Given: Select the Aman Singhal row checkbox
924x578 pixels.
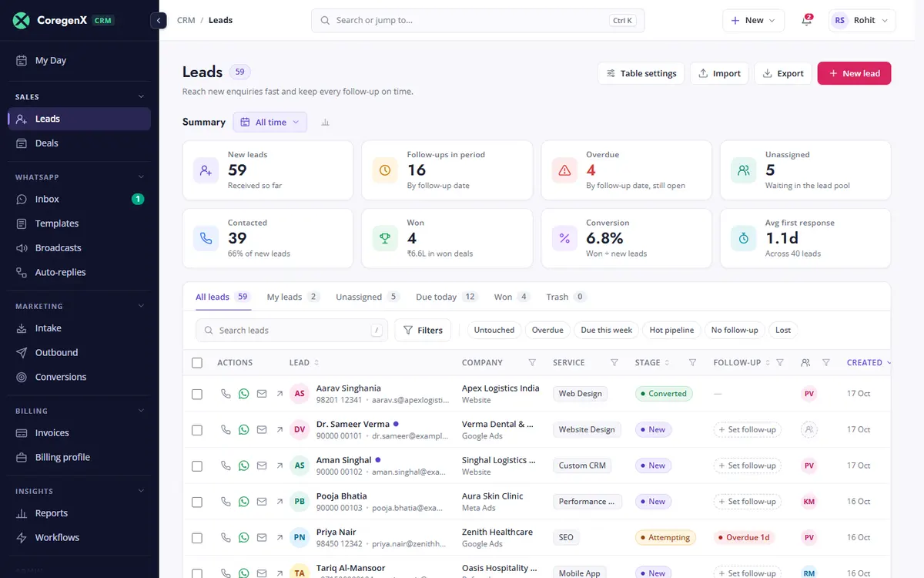Looking at the screenshot, I should coord(197,465).
